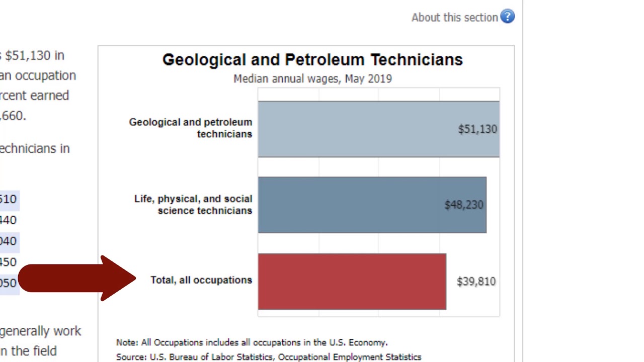The image size is (644, 362).
Task: Click the Note about All Occupations text
Action: click(x=252, y=342)
